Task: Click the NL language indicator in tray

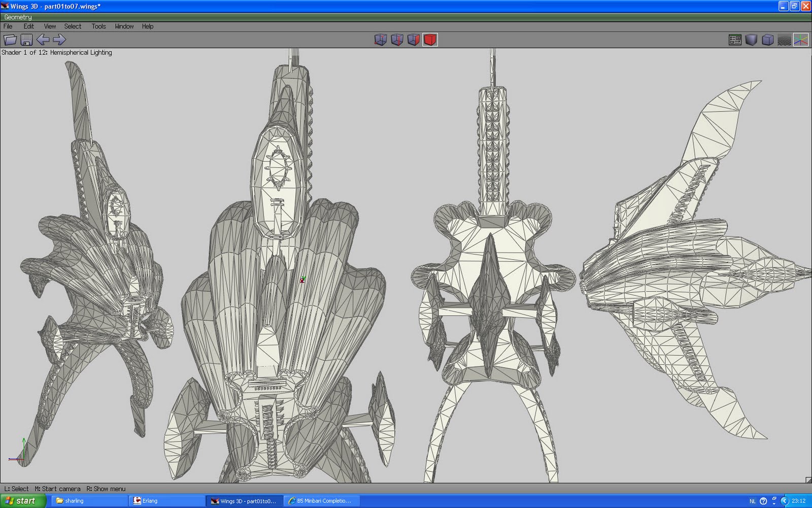Action: pyautogui.click(x=753, y=501)
